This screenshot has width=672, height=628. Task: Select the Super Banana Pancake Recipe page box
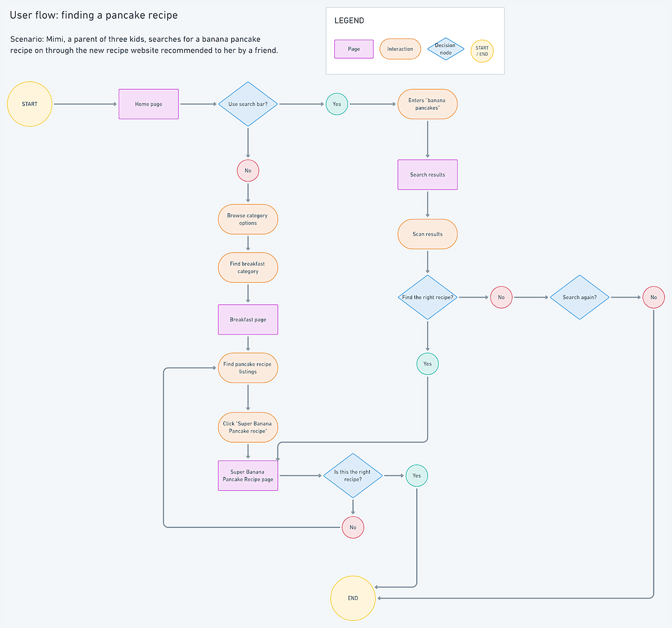(248, 476)
